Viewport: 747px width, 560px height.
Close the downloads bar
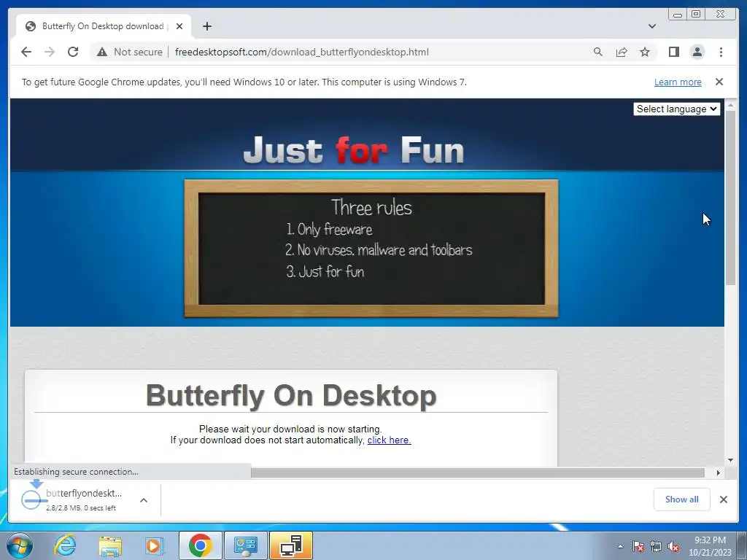(x=723, y=499)
